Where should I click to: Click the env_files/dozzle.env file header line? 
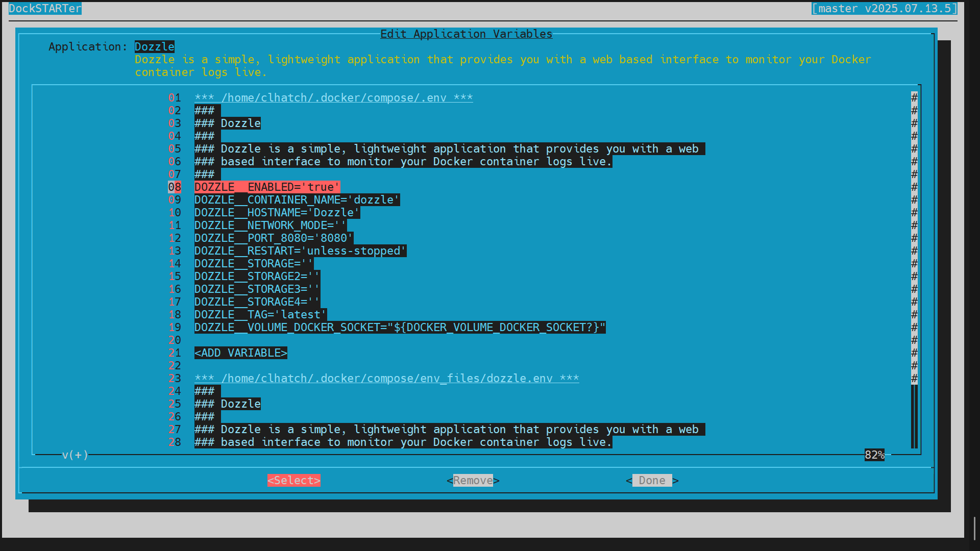[x=387, y=379]
